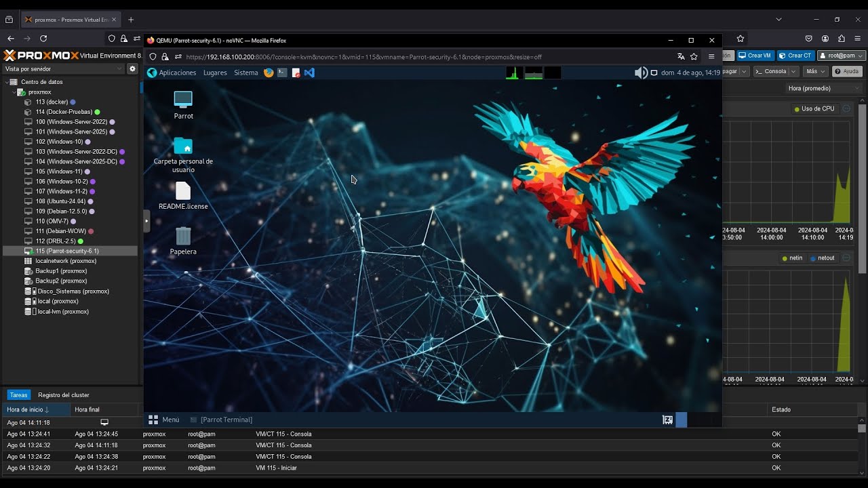Open the Vista por servidor dropdown

pos(63,68)
